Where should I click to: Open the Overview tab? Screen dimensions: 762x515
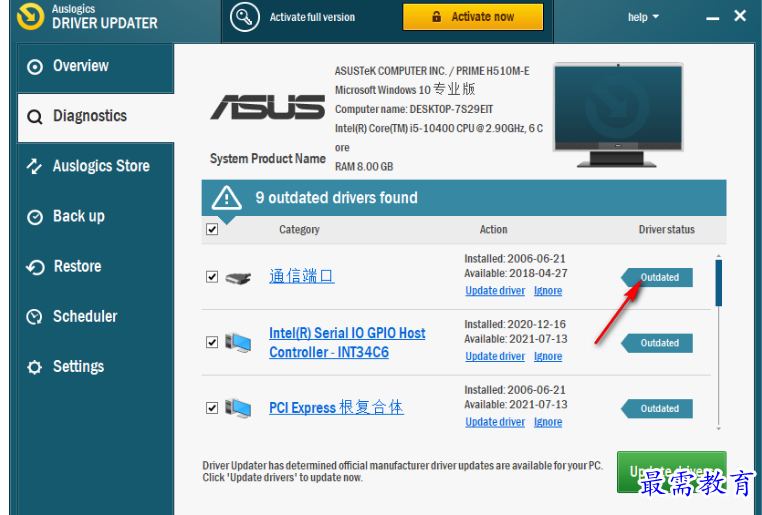click(x=96, y=67)
